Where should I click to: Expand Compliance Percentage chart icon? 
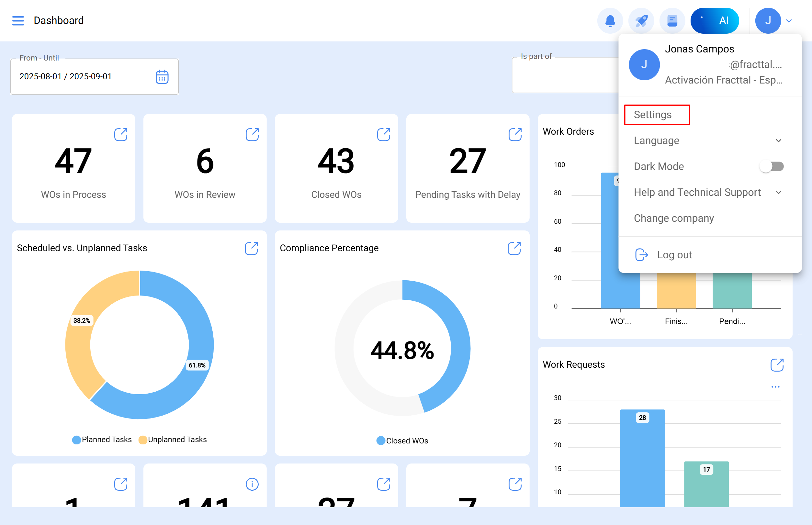click(x=514, y=249)
